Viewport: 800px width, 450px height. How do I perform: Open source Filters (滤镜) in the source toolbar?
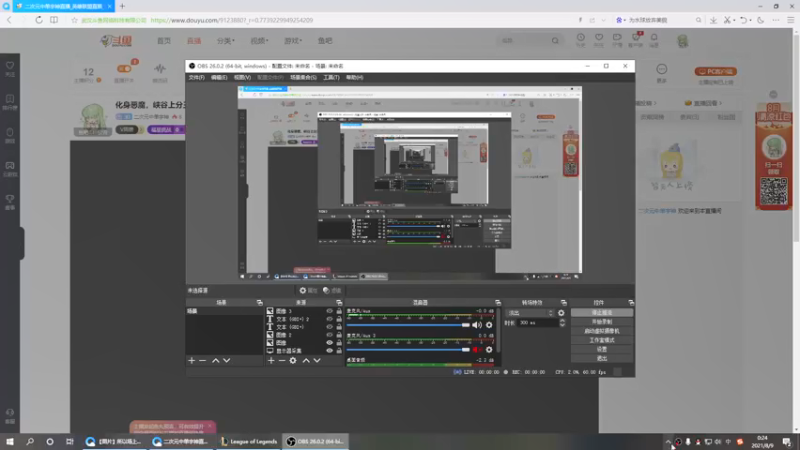[332, 290]
